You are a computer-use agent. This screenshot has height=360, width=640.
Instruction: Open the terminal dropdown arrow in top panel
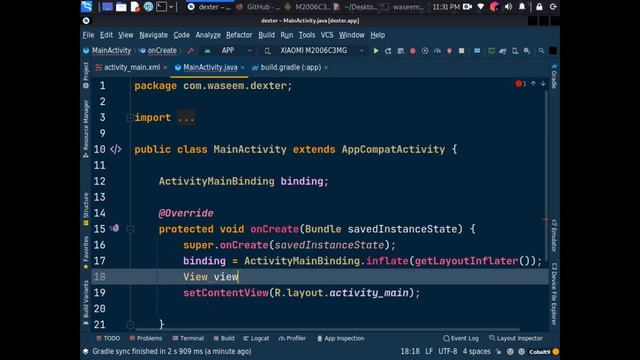point(171,7)
